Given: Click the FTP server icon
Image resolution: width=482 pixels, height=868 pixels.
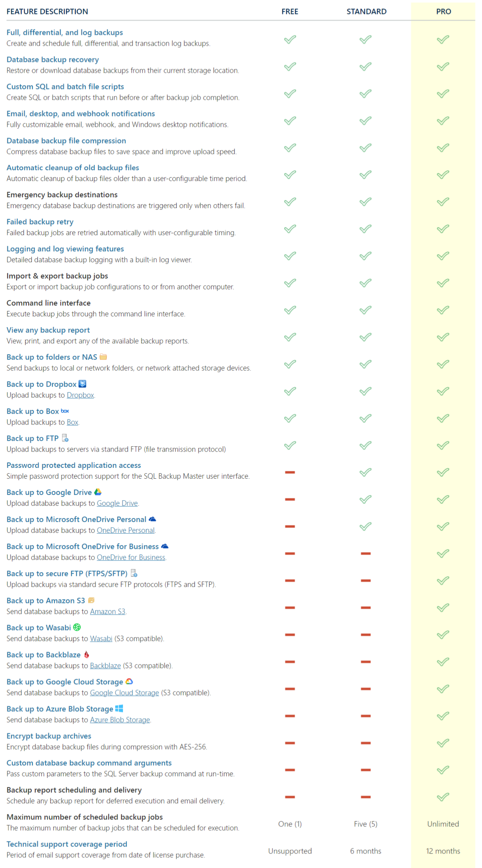Looking at the screenshot, I should pos(65,438).
